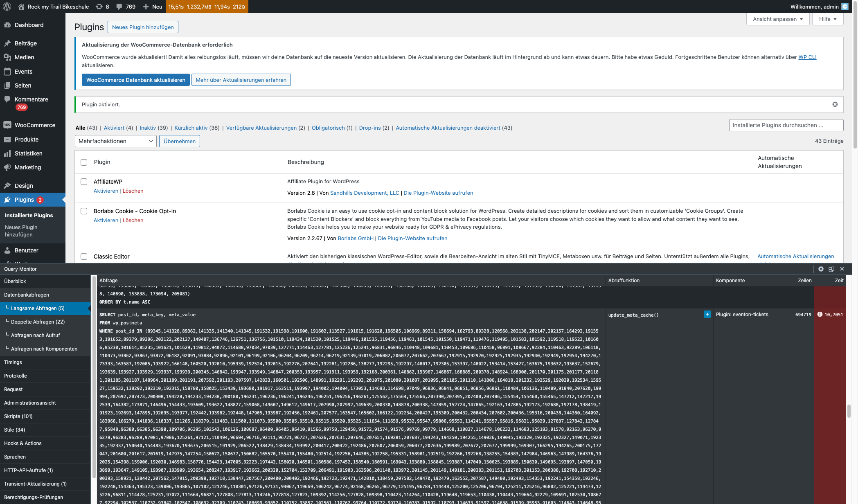Open the 'Rock my Trail Bikeschule' site link
This screenshot has width=858, height=504.
click(x=54, y=7)
